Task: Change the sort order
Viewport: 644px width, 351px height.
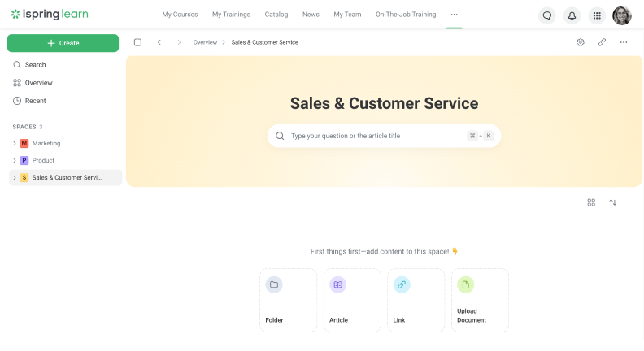Action: (x=613, y=202)
